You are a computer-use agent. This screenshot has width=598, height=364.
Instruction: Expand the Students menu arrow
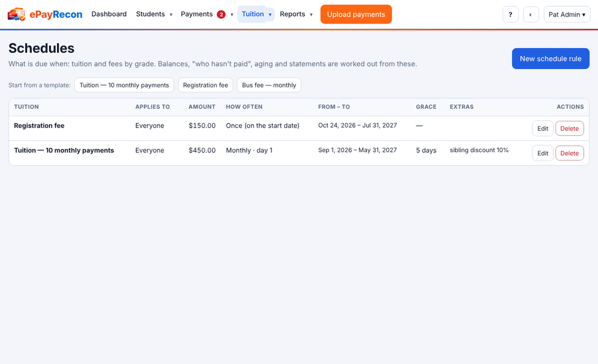point(171,14)
